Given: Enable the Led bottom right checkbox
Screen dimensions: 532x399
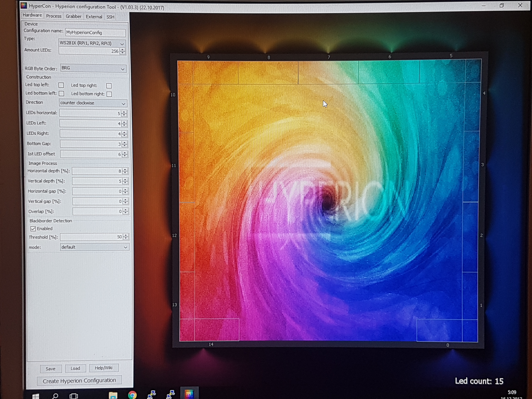Looking at the screenshot, I should click(109, 94).
